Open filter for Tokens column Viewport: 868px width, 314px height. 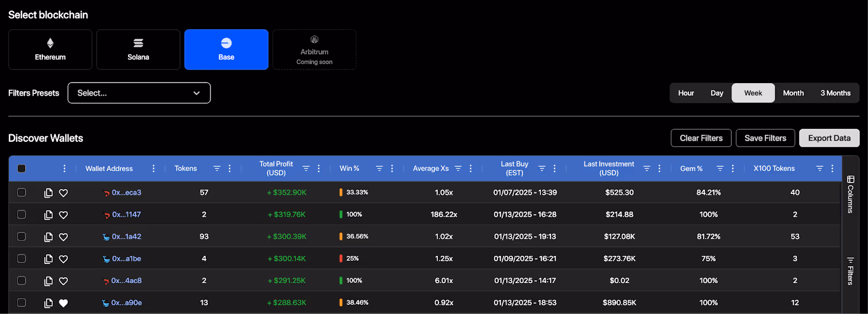[217, 168]
